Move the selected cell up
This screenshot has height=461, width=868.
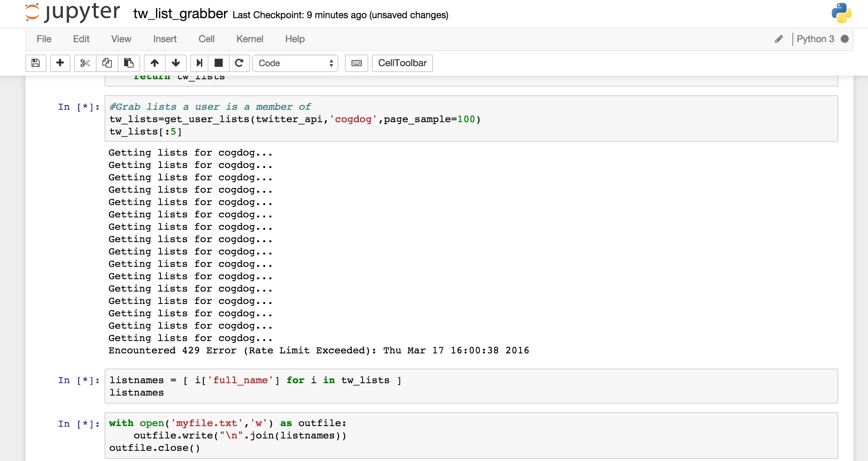(155, 63)
